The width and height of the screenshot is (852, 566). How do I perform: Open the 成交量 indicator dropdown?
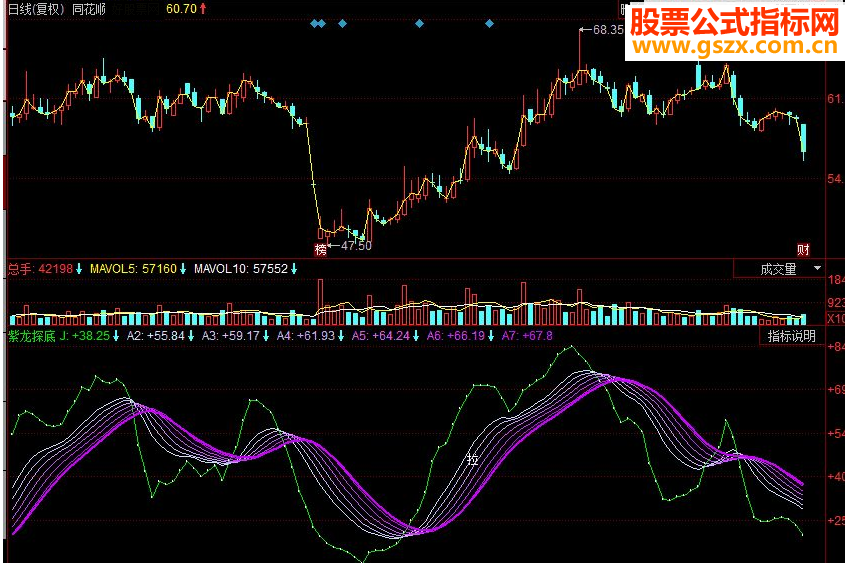778,269
